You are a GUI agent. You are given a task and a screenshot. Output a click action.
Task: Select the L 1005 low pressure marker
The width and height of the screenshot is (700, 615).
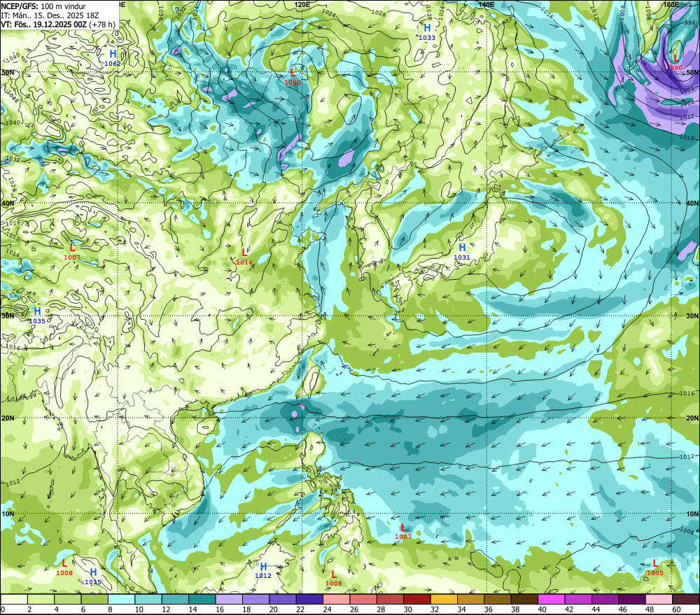click(655, 567)
